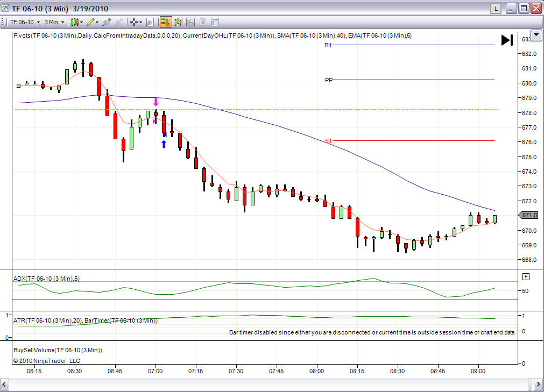Open the 3 Min interval dropdown
This screenshot has height=392, width=544.
pyautogui.click(x=54, y=22)
